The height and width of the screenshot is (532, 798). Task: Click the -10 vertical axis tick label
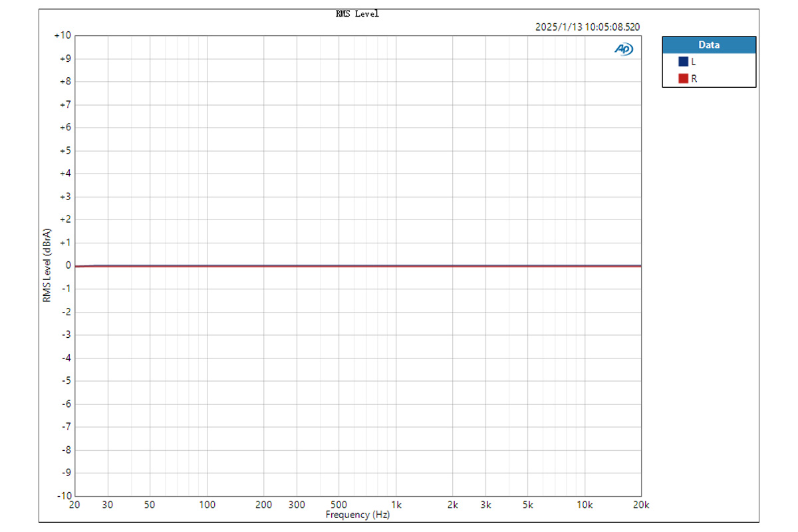pyautogui.click(x=65, y=495)
